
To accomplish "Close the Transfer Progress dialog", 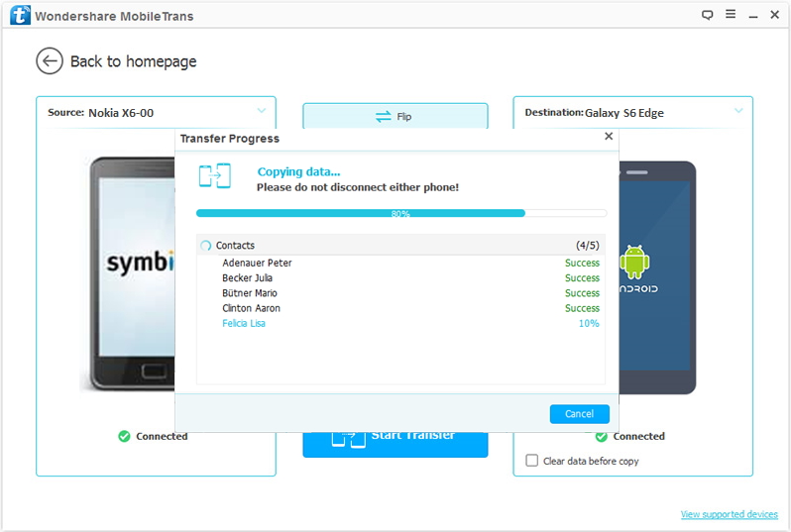I will [609, 136].
